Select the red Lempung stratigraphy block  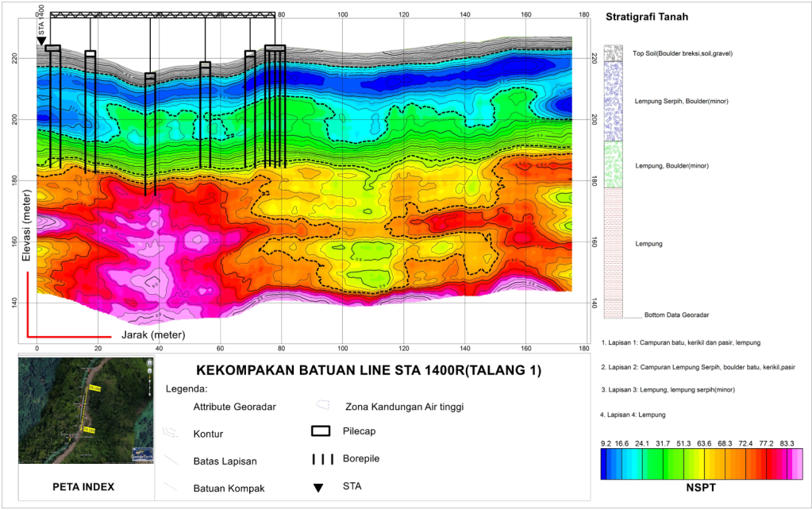pyautogui.click(x=614, y=250)
